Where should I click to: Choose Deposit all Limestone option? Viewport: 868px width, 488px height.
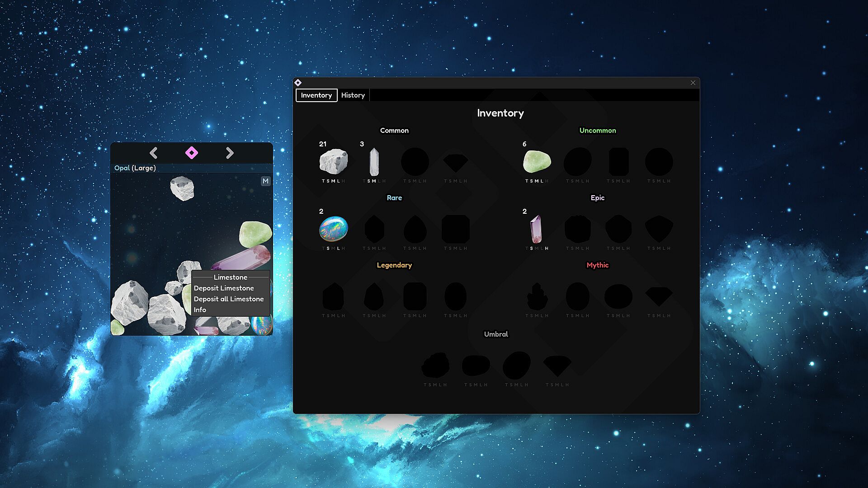click(228, 299)
